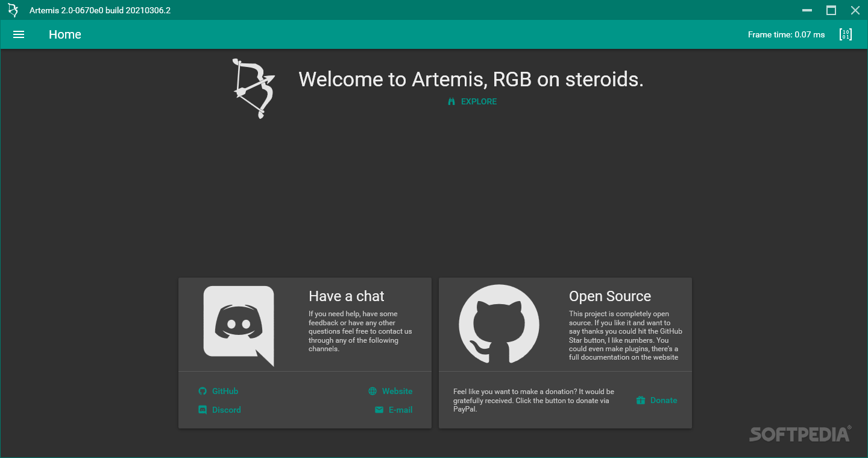Image resolution: width=868 pixels, height=458 pixels.
Task: Click the 'Open Source' heading
Action: click(x=610, y=296)
